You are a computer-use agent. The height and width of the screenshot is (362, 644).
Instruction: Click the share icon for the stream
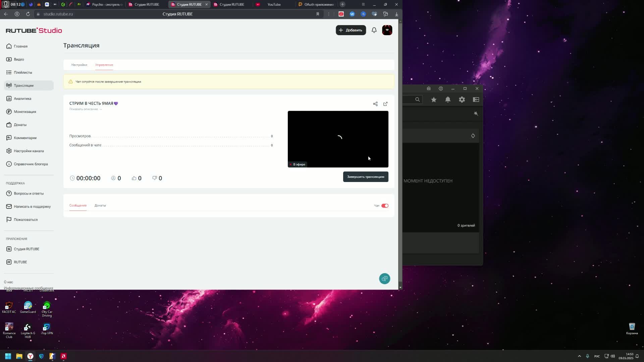point(375,104)
